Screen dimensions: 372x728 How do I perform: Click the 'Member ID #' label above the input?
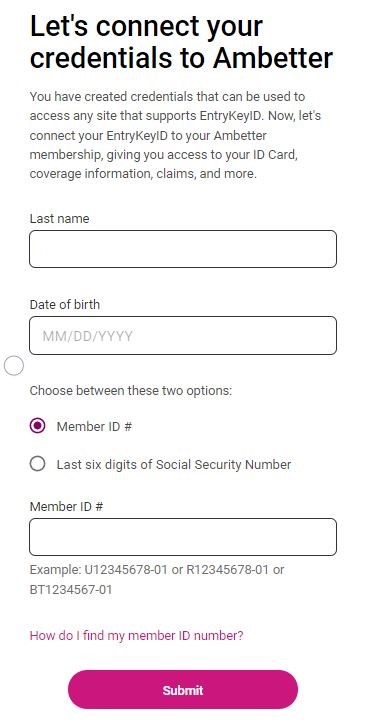[x=66, y=507]
